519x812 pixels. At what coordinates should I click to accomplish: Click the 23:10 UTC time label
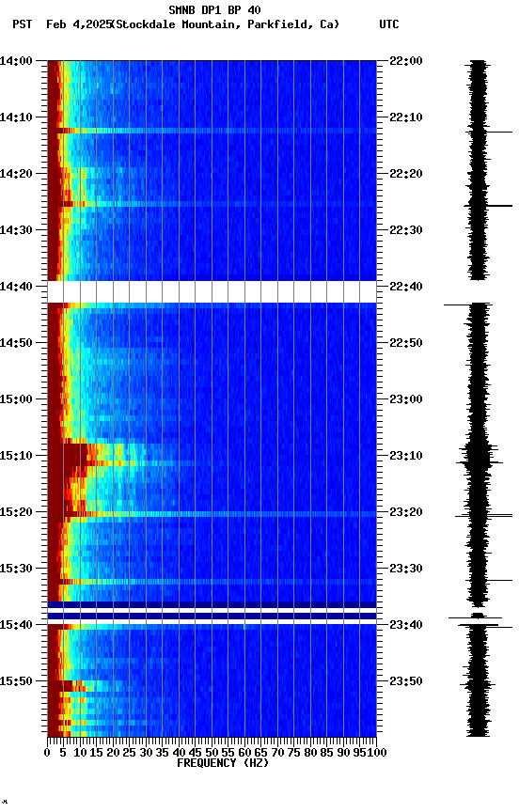click(406, 456)
